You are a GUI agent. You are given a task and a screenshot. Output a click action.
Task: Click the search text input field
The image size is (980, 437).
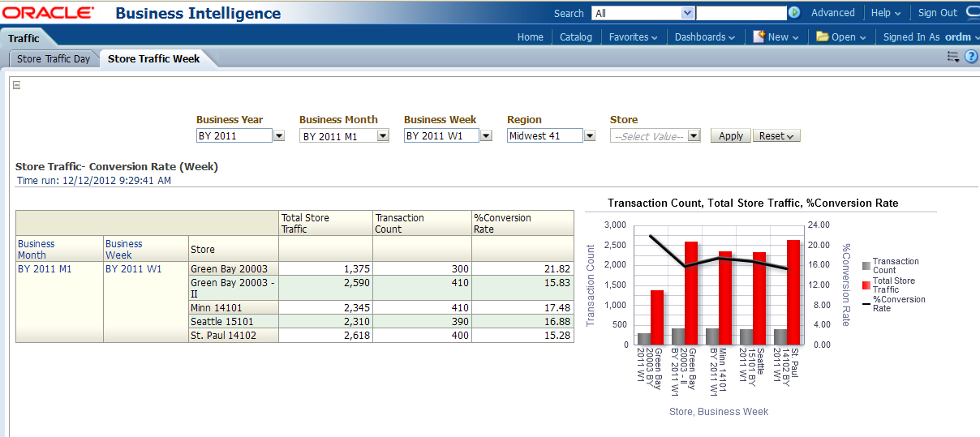(x=741, y=13)
